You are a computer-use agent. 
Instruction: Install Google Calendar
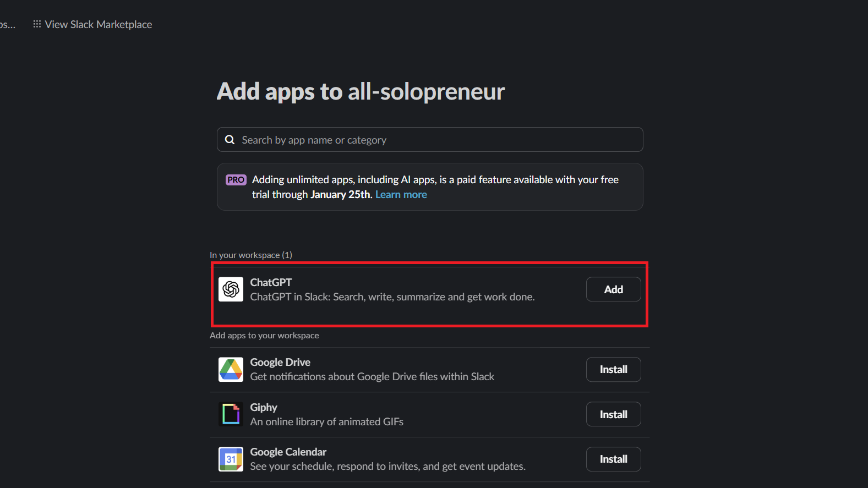[614, 459]
